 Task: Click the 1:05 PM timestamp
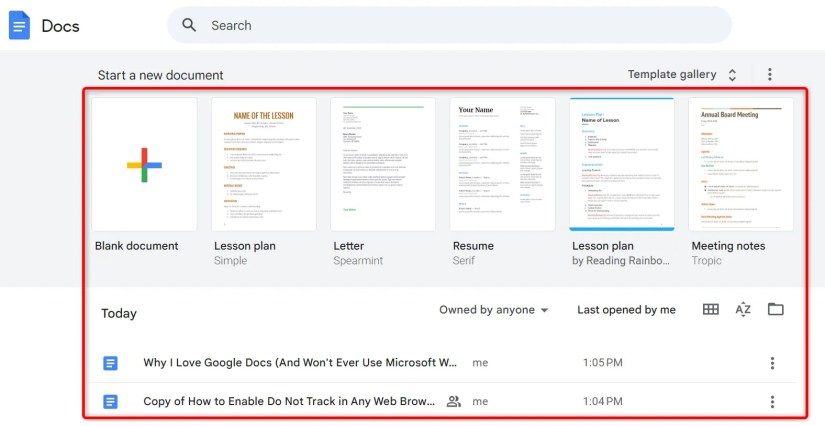pyautogui.click(x=602, y=362)
